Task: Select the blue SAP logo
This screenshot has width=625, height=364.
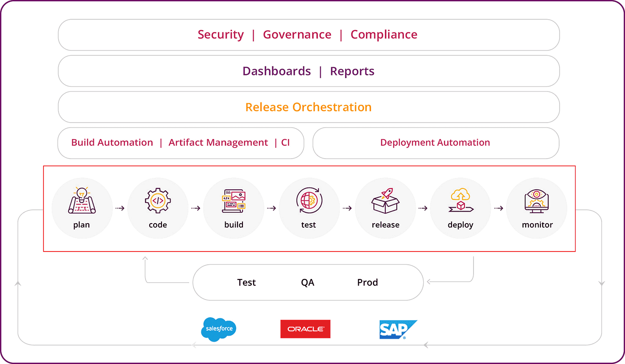Action: point(398,329)
